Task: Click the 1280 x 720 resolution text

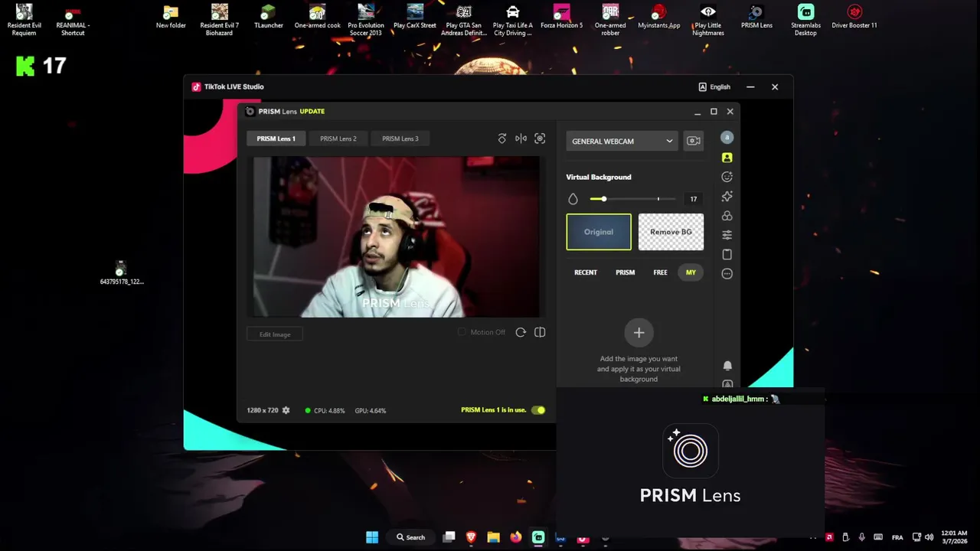Action: [x=263, y=410]
